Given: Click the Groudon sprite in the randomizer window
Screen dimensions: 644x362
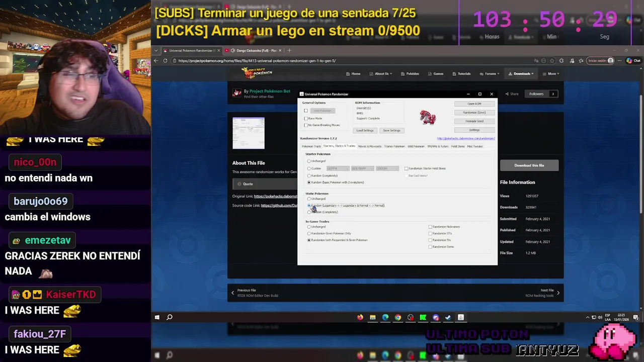Looking at the screenshot, I should click(428, 117).
